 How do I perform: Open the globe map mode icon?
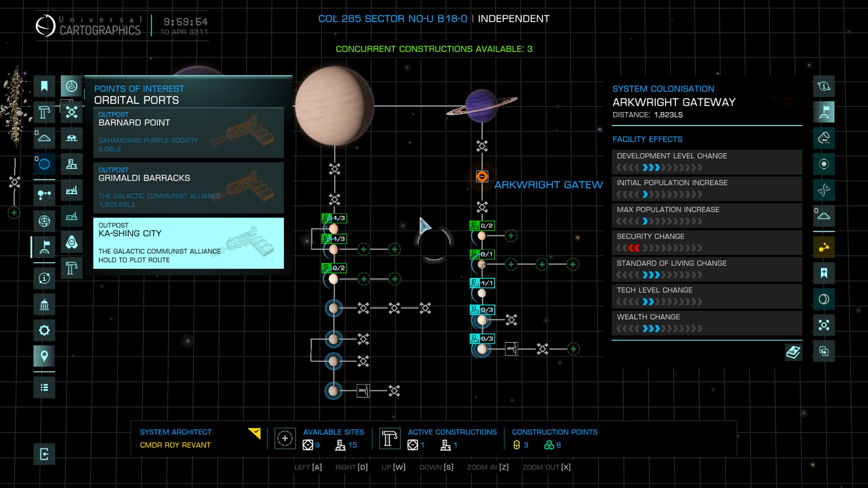point(44,164)
